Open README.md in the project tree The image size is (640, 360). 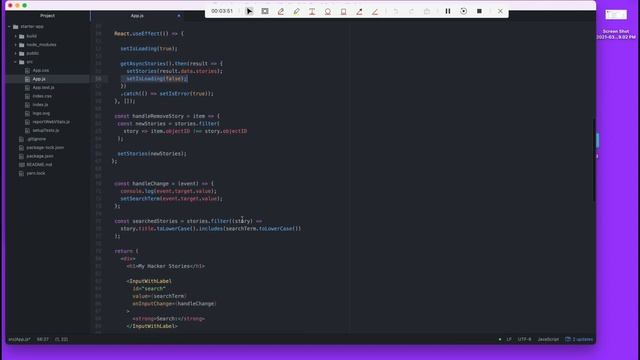point(39,165)
